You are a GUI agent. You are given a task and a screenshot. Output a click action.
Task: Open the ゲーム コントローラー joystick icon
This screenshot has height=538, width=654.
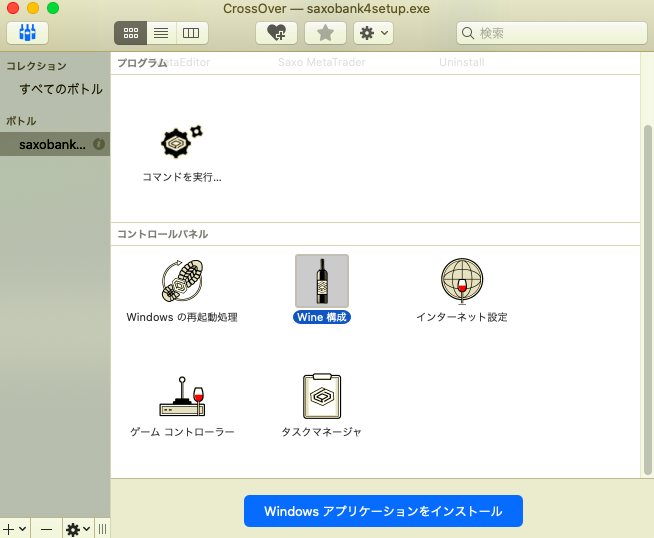pyautogui.click(x=182, y=396)
